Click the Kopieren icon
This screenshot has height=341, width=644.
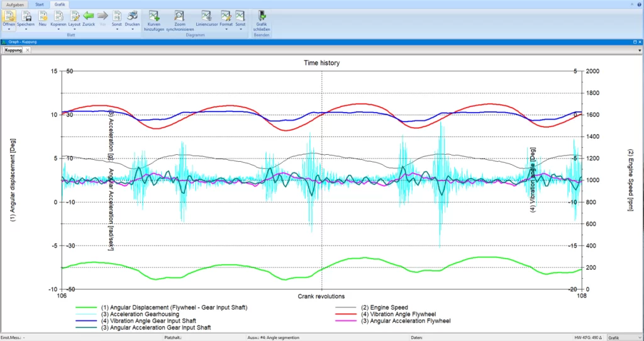pyautogui.click(x=58, y=15)
